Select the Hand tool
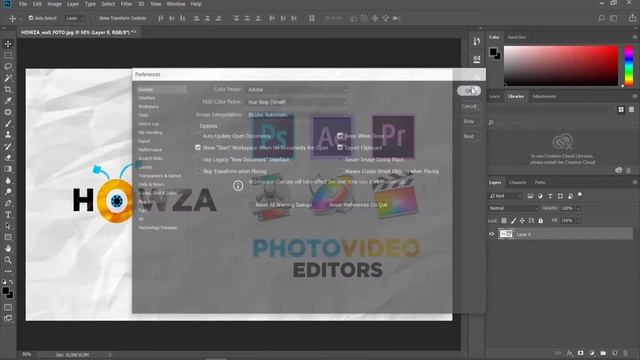Viewport: 640px width, 360px height. point(8,249)
